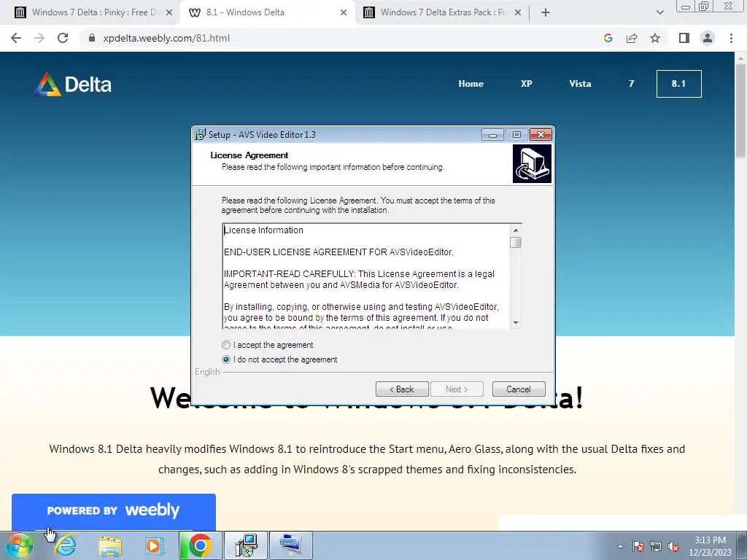Restore down the Chrome browser window
The height and width of the screenshot is (560, 747).
[704, 7]
